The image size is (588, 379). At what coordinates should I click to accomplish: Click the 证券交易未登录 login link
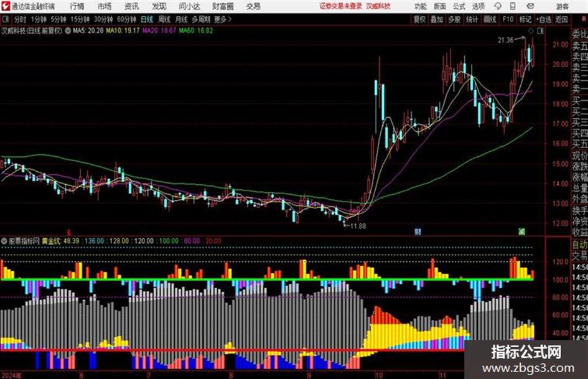340,6
